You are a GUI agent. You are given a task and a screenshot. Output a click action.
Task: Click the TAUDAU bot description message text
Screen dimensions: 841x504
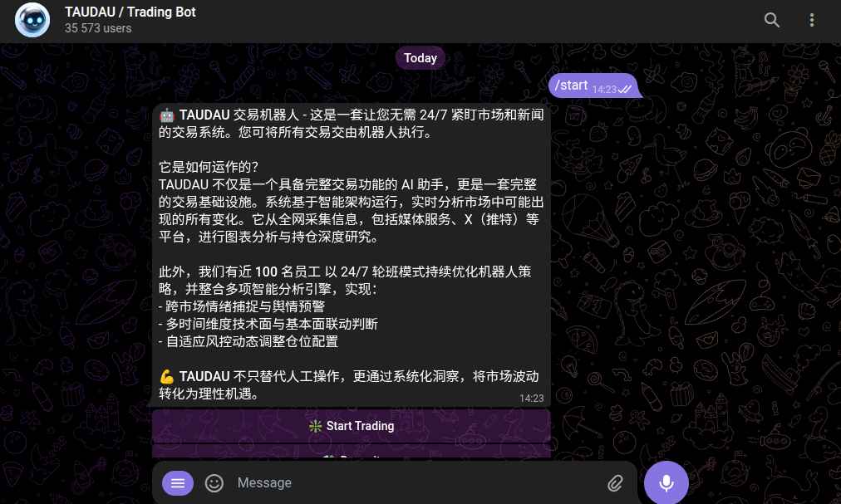pos(352,255)
